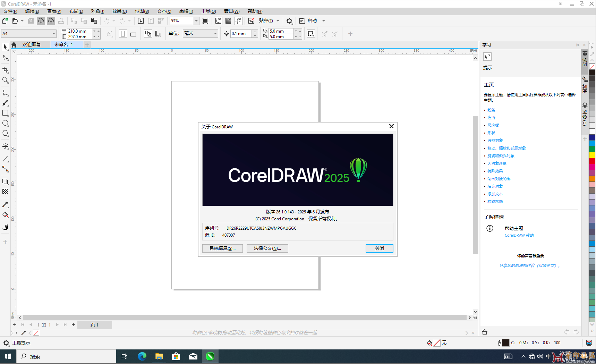
Task: Open File Explorer from taskbar
Action: click(159, 356)
